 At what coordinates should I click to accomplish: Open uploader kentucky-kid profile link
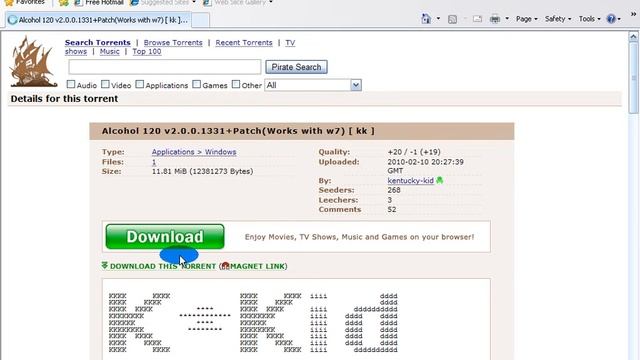coord(411,180)
